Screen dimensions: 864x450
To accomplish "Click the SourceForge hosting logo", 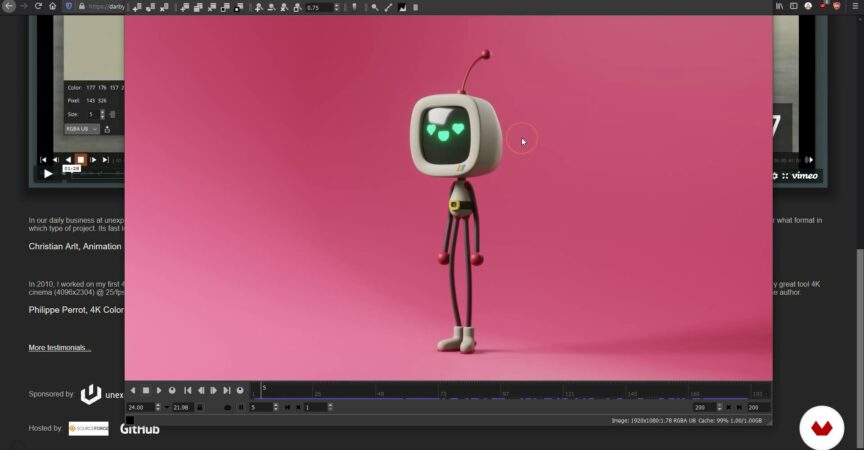I will pos(88,429).
